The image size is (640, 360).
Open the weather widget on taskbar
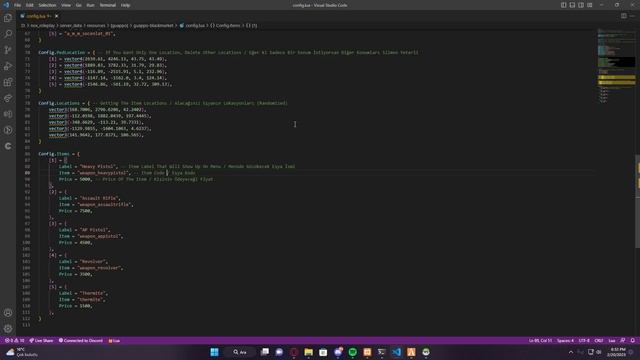21,352
